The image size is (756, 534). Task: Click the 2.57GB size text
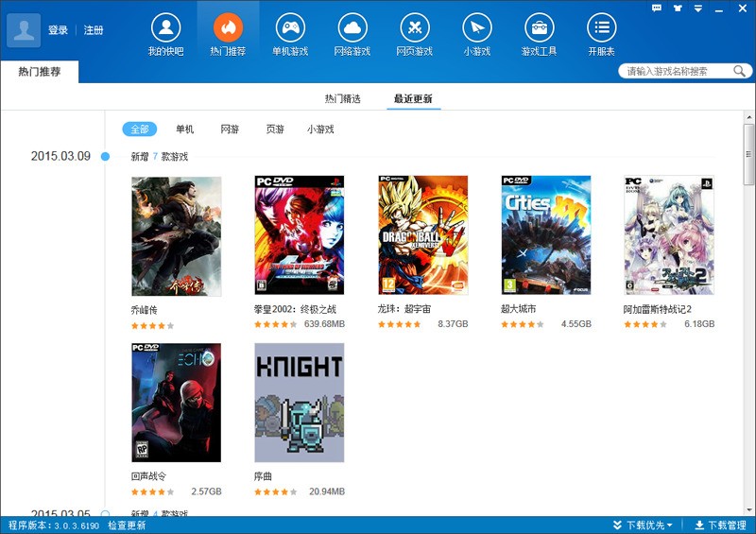tap(206, 491)
